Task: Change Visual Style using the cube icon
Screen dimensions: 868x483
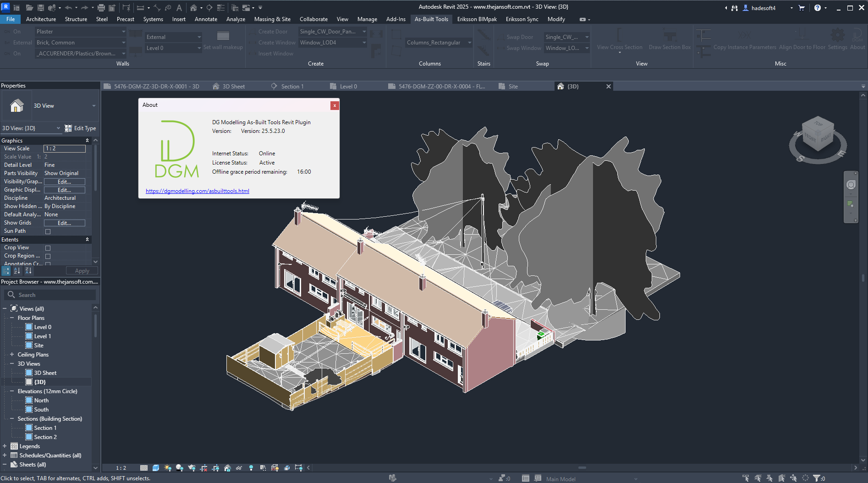Action: [156, 468]
